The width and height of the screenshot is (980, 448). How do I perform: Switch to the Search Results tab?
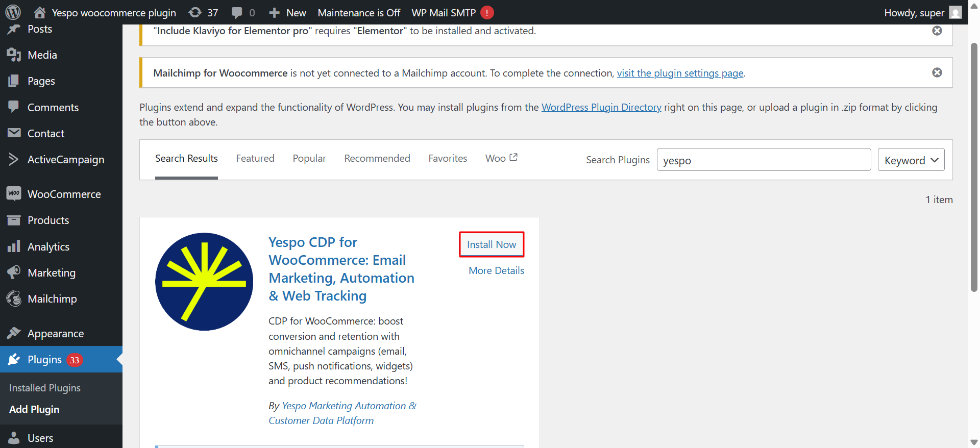coord(186,159)
